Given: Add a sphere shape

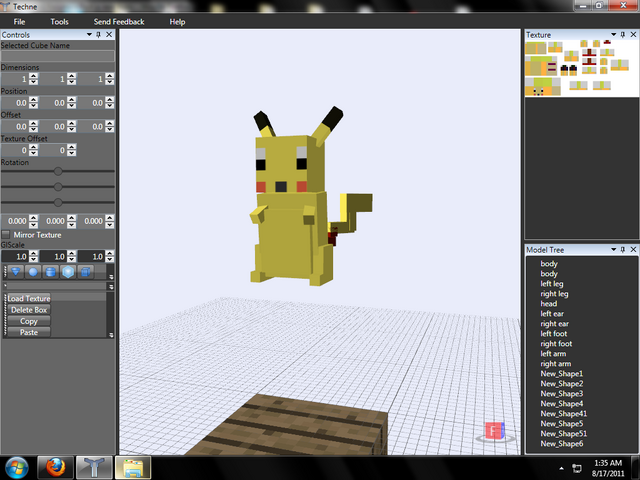Looking at the screenshot, I should pos(33,272).
